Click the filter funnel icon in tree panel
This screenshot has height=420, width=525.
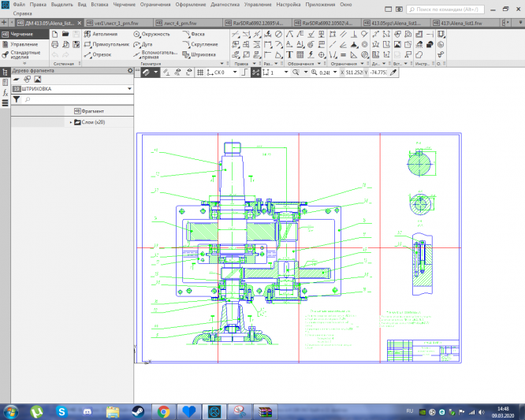click(x=16, y=100)
